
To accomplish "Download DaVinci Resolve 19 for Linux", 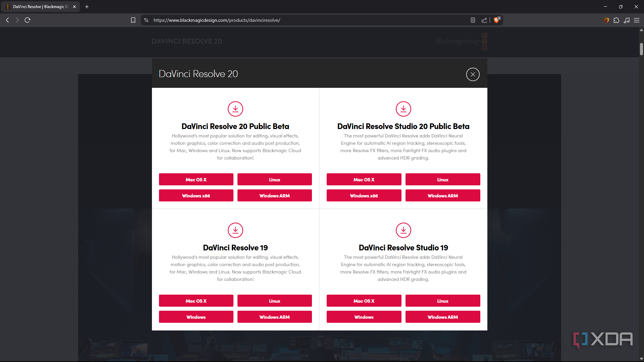I will [275, 301].
